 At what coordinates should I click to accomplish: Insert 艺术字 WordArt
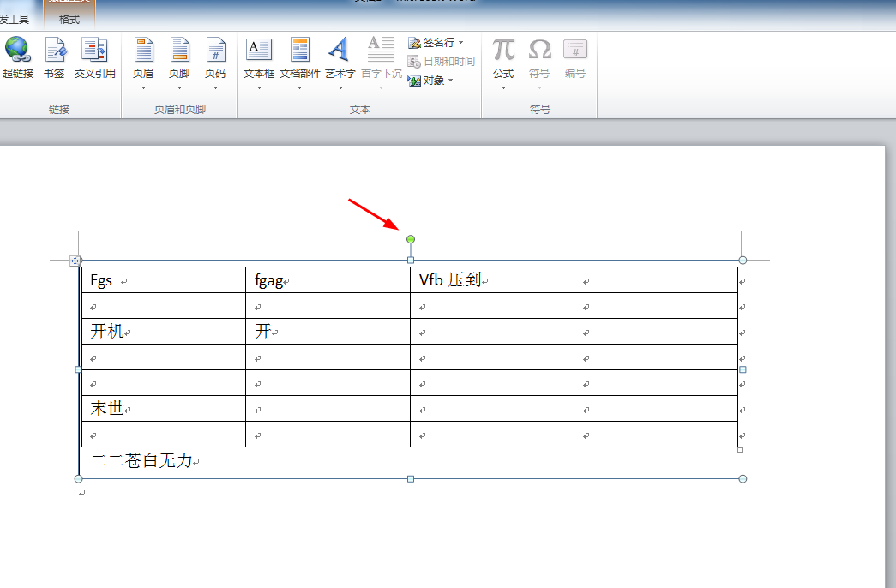pos(340,50)
